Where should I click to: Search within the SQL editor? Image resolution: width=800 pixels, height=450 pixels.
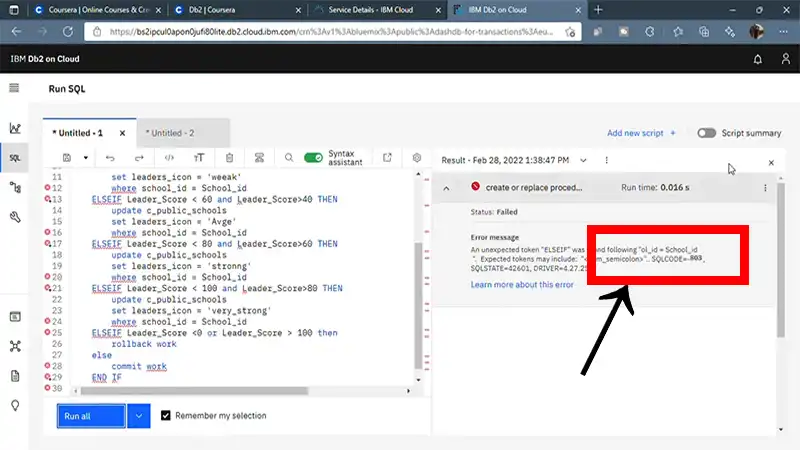[x=289, y=158]
